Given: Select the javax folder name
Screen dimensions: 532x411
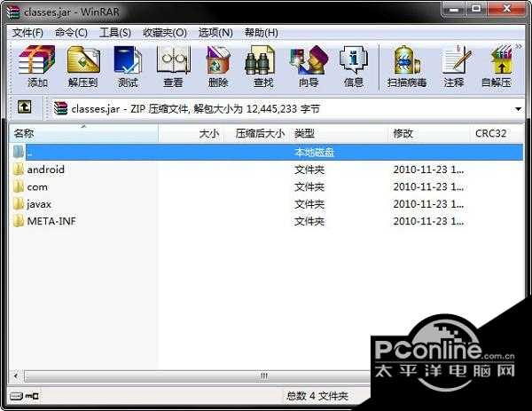Looking at the screenshot, I should pyautogui.click(x=39, y=204).
